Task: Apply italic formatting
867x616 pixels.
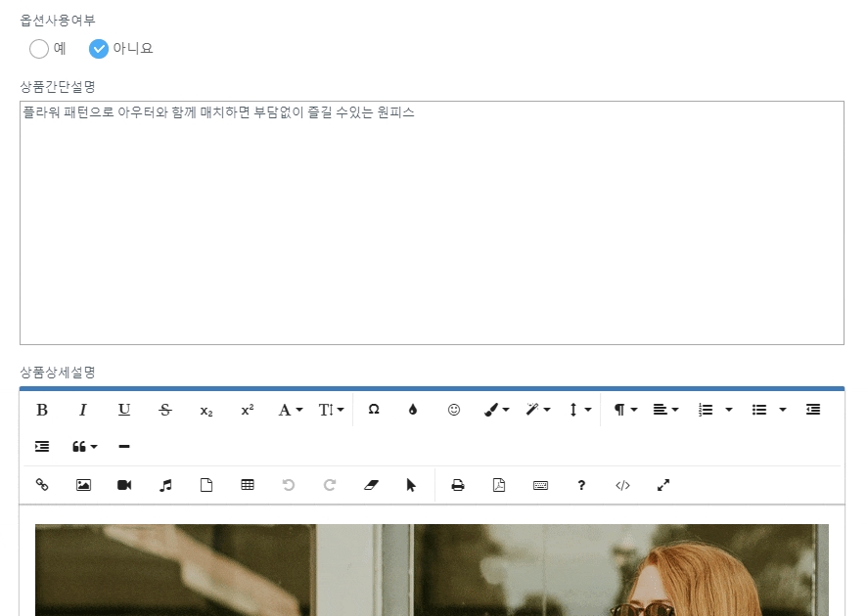Action: click(x=83, y=410)
